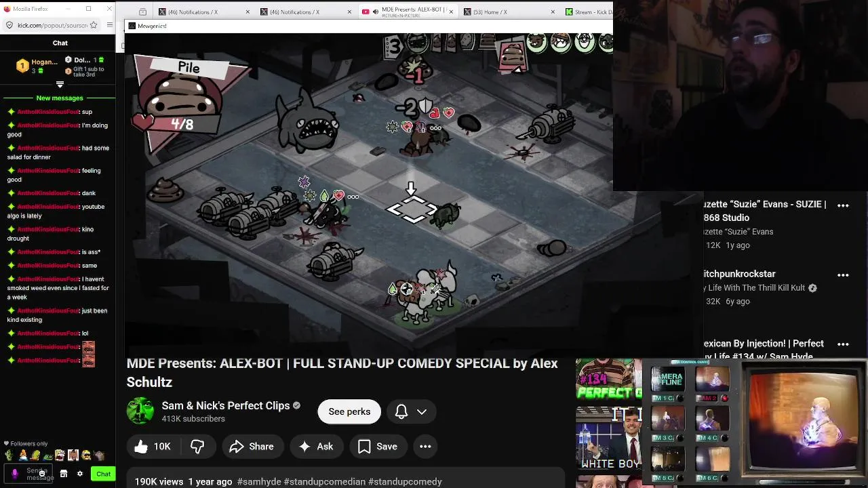Switch to first '(46) Notifications / X' tab
Viewport: 868px width, 488px height.
point(203,12)
